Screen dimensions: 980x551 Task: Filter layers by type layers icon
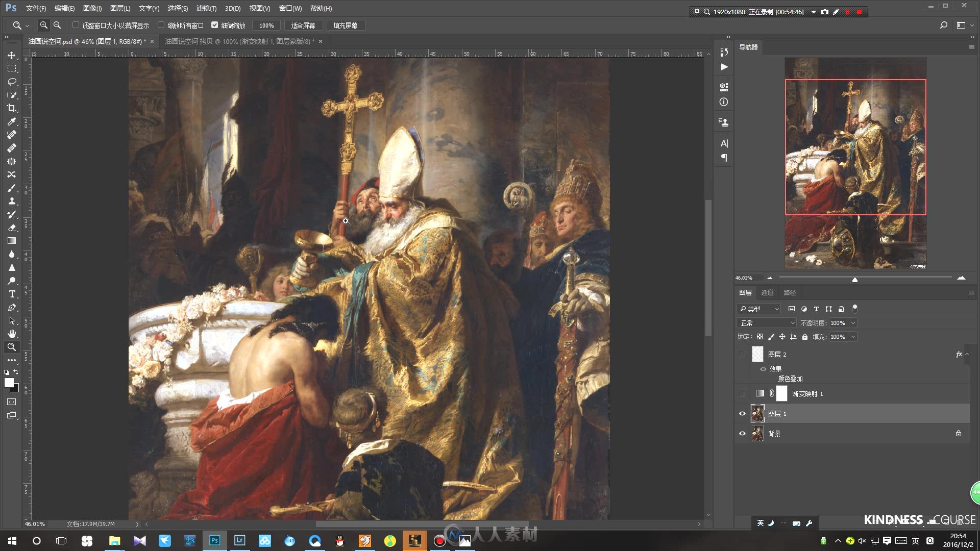coord(816,309)
